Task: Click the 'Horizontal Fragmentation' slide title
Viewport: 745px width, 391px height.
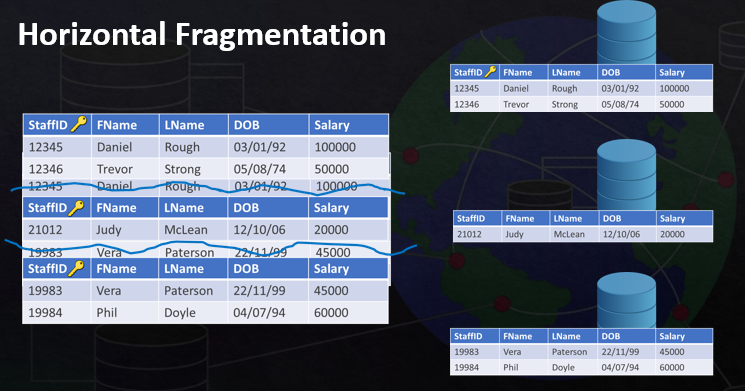Action: tap(202, 34)
